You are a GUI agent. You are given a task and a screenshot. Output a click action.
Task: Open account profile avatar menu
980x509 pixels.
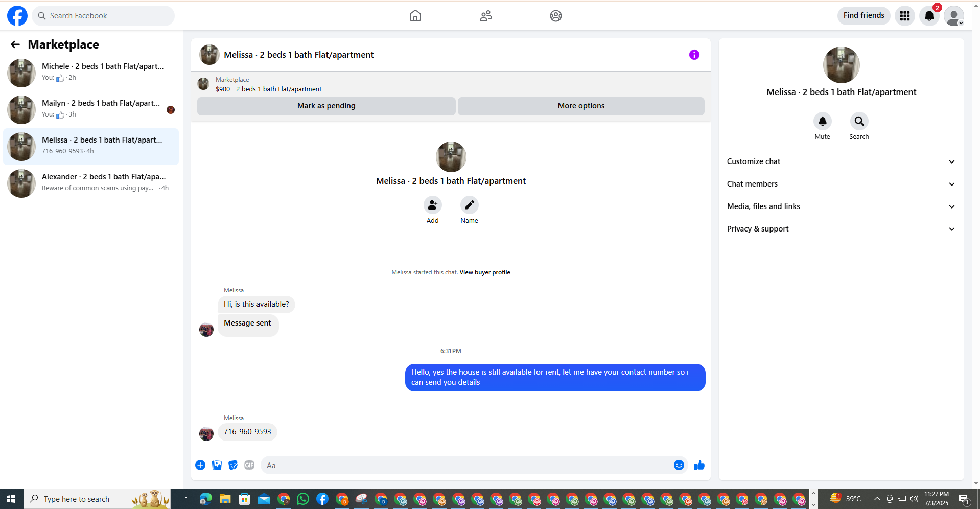(x=954, y=16)
